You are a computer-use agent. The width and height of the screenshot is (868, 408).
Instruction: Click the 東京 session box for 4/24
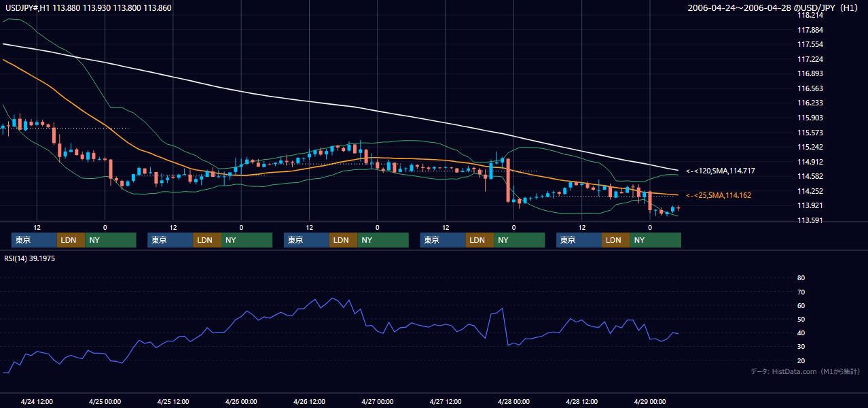point(34,240)
